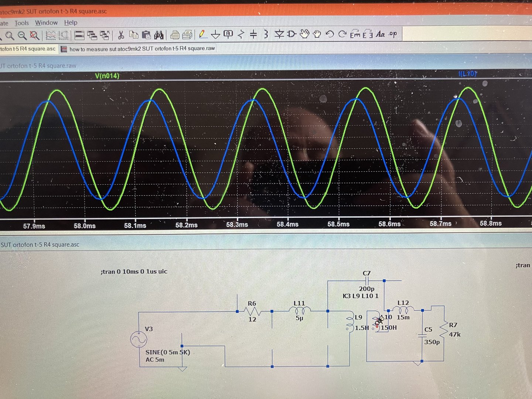Open the Component (AND gate) picker

pos(291,34)
